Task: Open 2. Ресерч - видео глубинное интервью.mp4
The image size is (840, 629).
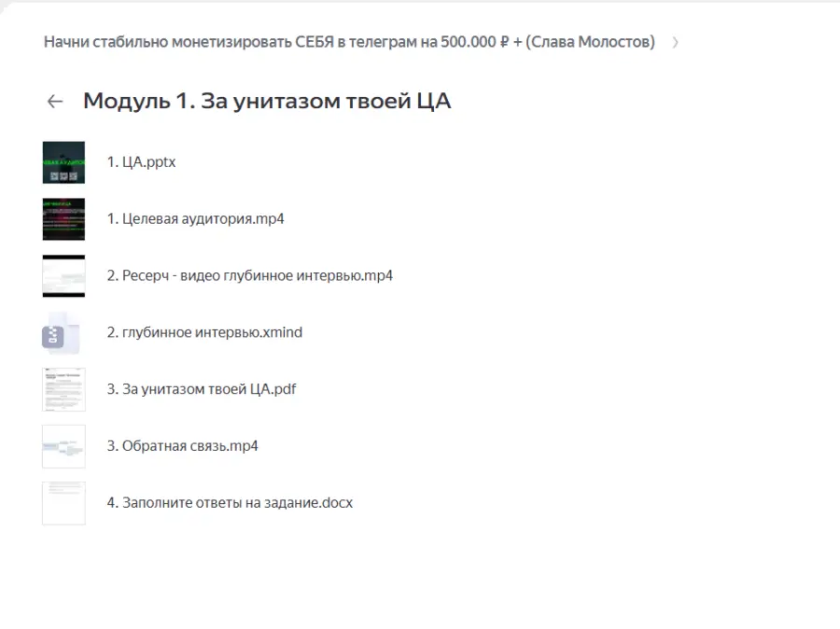Action: point(250,276)
